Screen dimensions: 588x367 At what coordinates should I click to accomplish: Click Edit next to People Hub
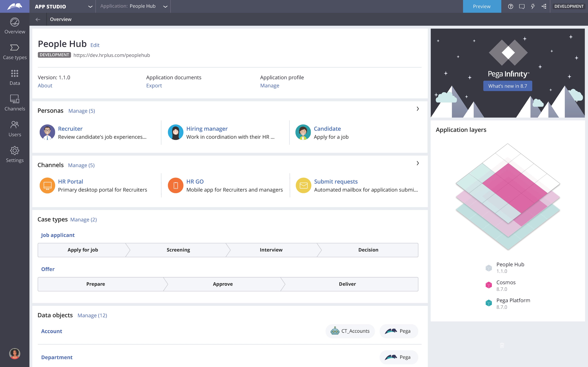pos(95,45)
